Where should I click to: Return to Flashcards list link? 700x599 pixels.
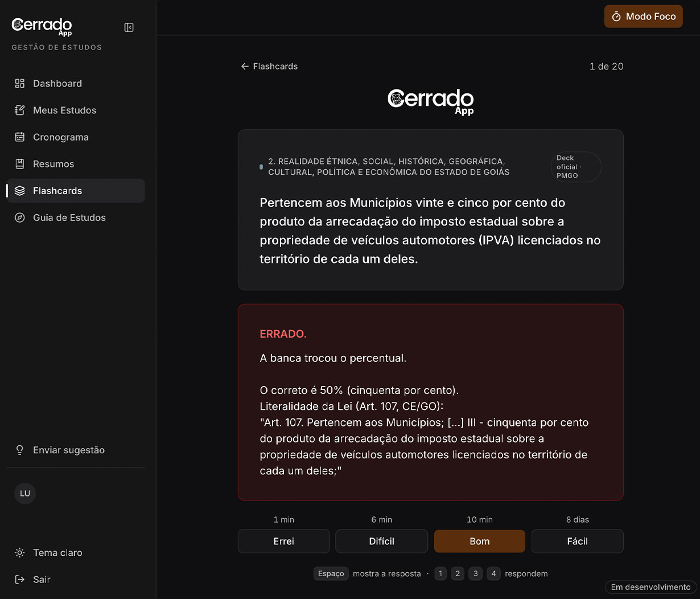(x=269, y=67)
